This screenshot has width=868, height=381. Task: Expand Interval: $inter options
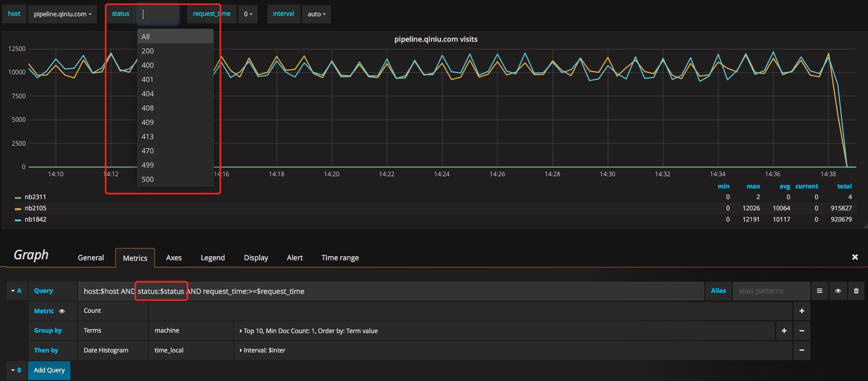click(x=262, y=350)
